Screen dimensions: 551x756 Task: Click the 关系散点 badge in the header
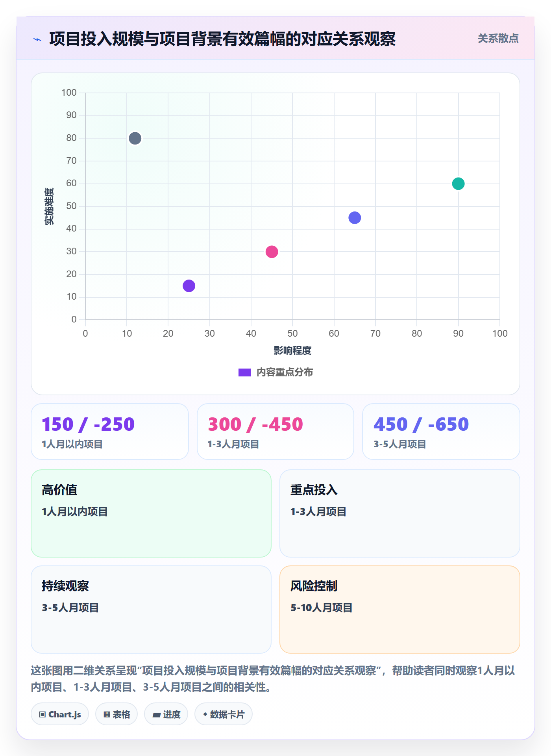pos(498,39)
